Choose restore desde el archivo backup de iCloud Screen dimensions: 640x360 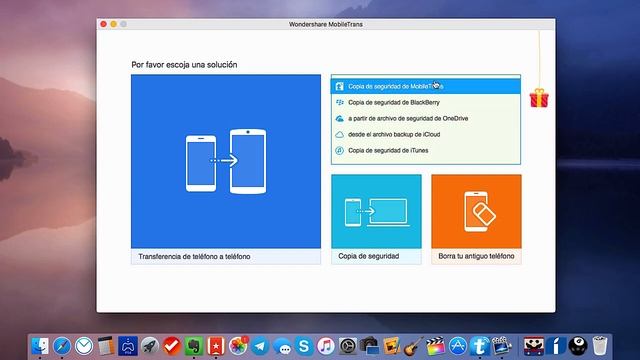tap(426, 134)
